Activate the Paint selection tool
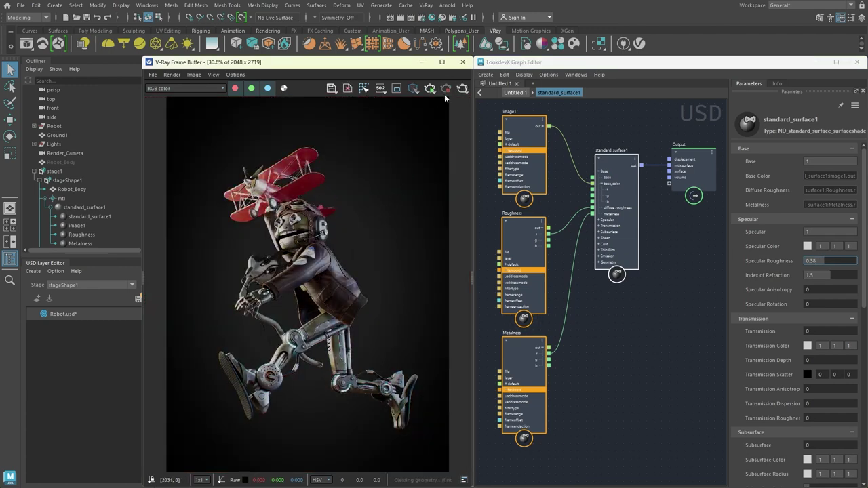868x488 pixels. tap(10, 103)
